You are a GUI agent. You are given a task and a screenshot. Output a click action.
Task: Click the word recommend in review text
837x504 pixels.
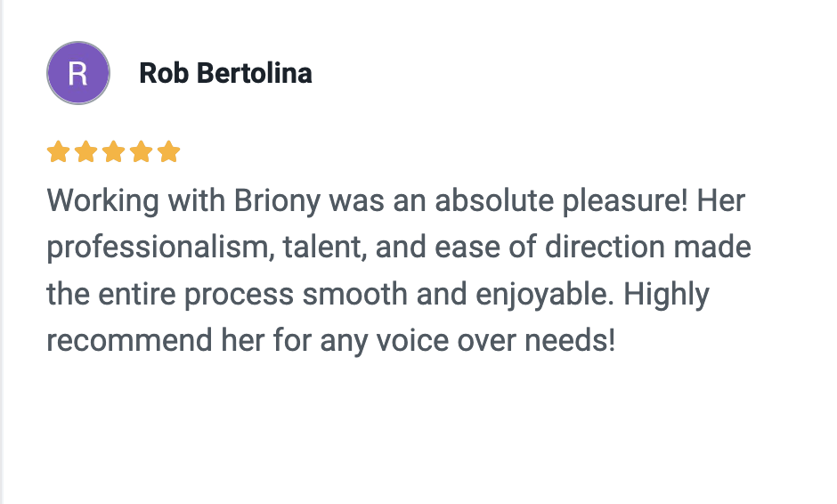(129, 341)
